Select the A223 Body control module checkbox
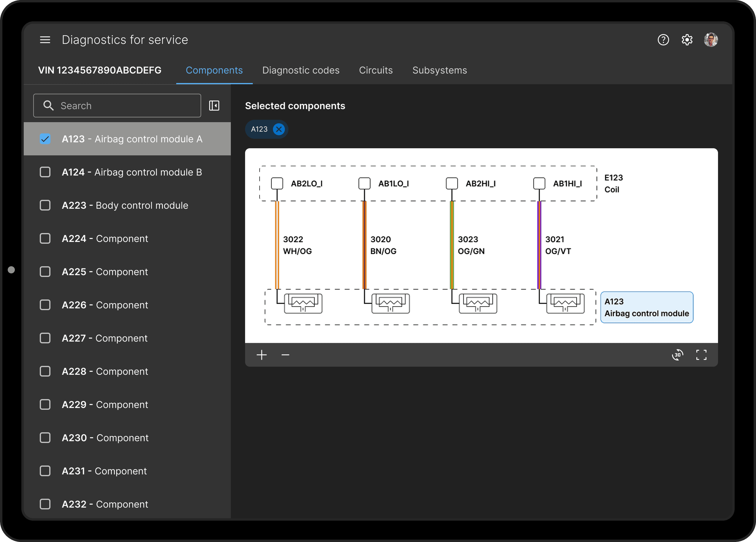Viewport: 756px width, 542px height. (45, 205)
